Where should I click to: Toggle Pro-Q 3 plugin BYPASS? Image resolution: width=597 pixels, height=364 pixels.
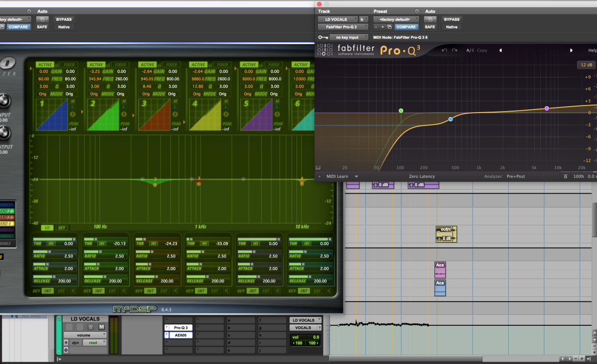click(452, 19)
